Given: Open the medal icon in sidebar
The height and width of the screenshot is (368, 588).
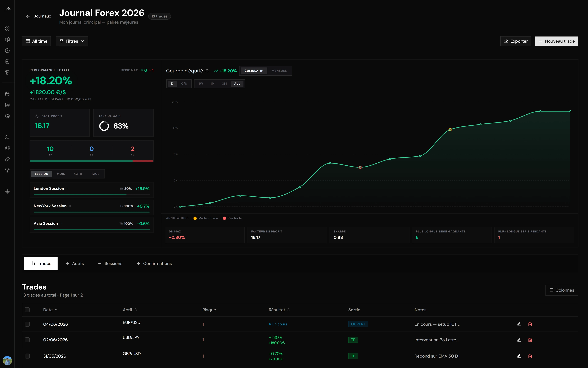Looking at the screenshot, I should click(7, 73).
